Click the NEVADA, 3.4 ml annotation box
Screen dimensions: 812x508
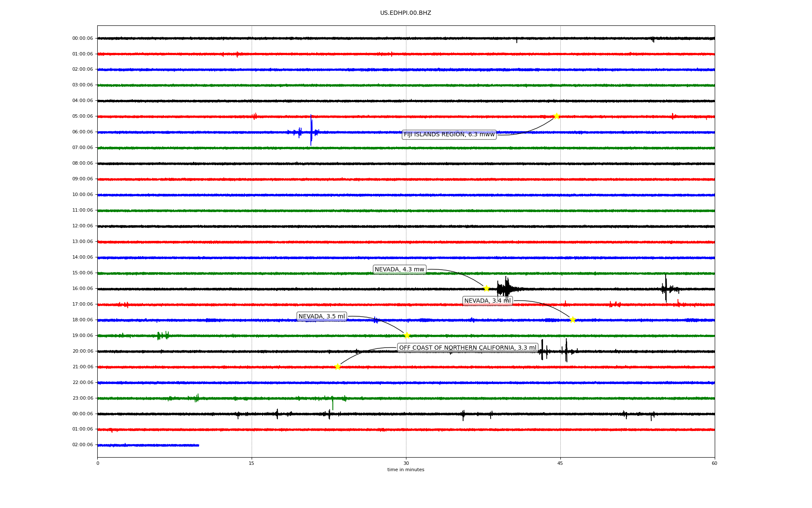coord(487,301)
